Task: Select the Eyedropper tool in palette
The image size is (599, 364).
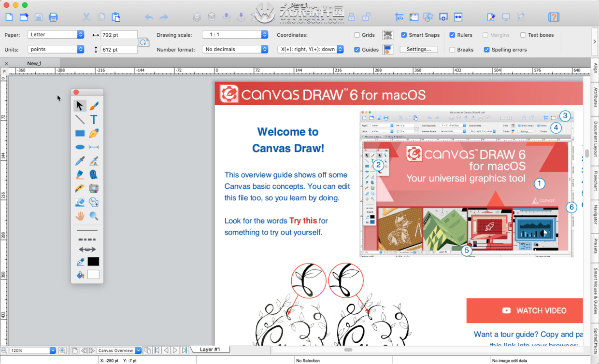Action: 80,161
